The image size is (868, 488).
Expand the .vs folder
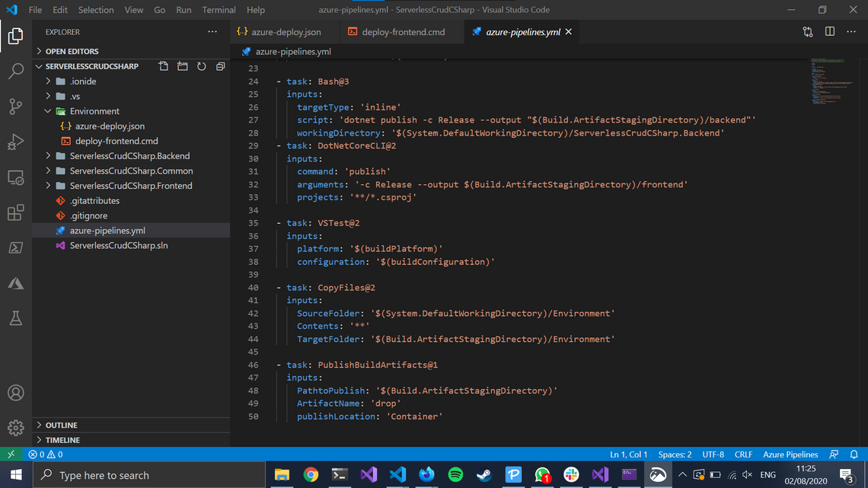point(131,96)
